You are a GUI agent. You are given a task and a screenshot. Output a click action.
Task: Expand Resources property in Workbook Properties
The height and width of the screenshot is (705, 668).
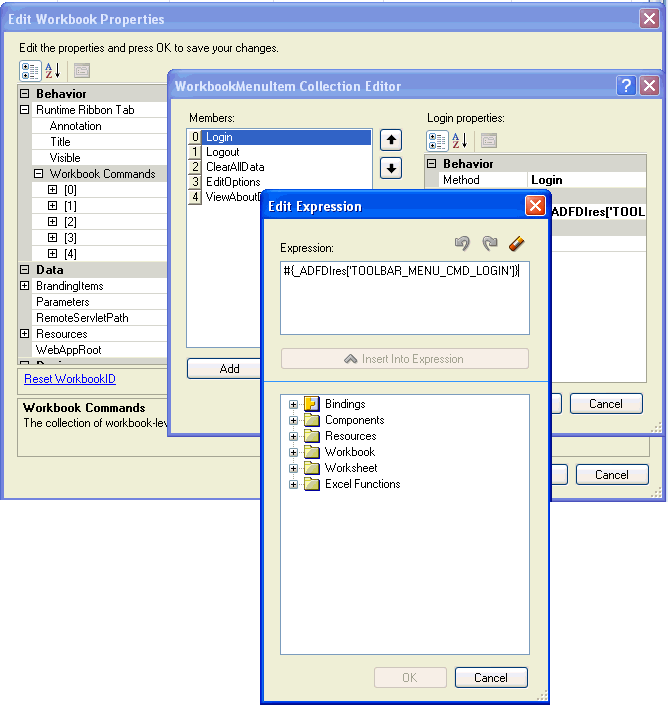click(x=25, y=334)
